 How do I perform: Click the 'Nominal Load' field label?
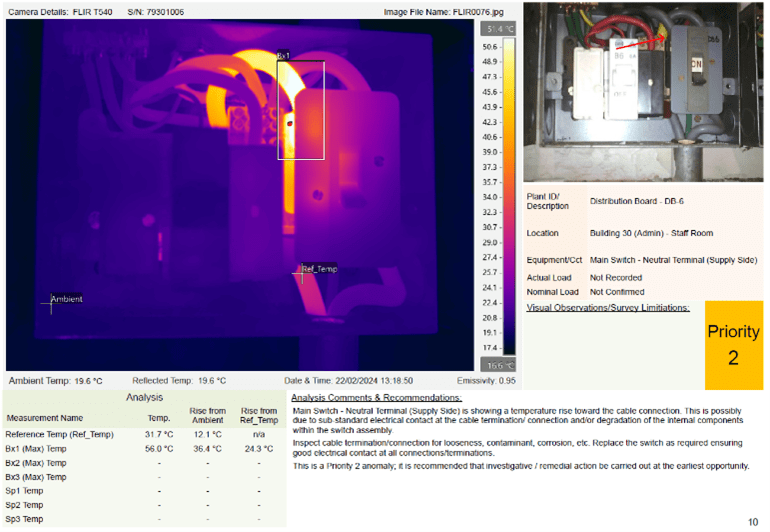(552, 292)
